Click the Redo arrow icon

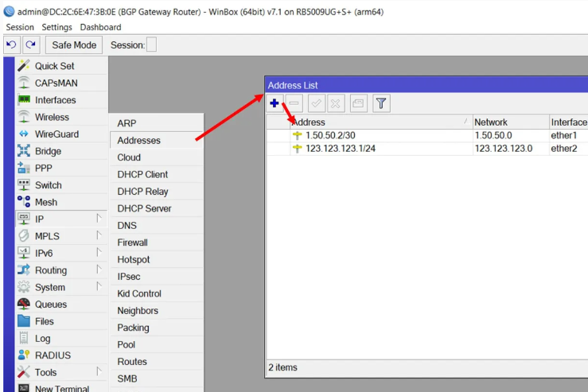pos(31,45)
